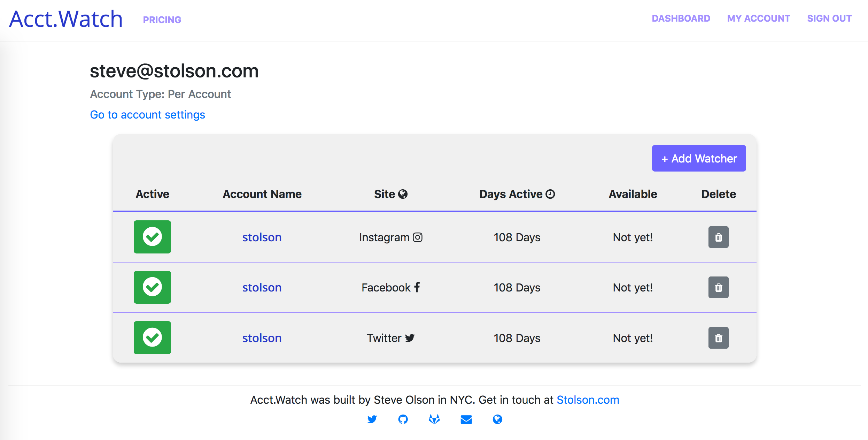
Task: Click the GitHub icon in the footer
Action: [x=403, y=419]
